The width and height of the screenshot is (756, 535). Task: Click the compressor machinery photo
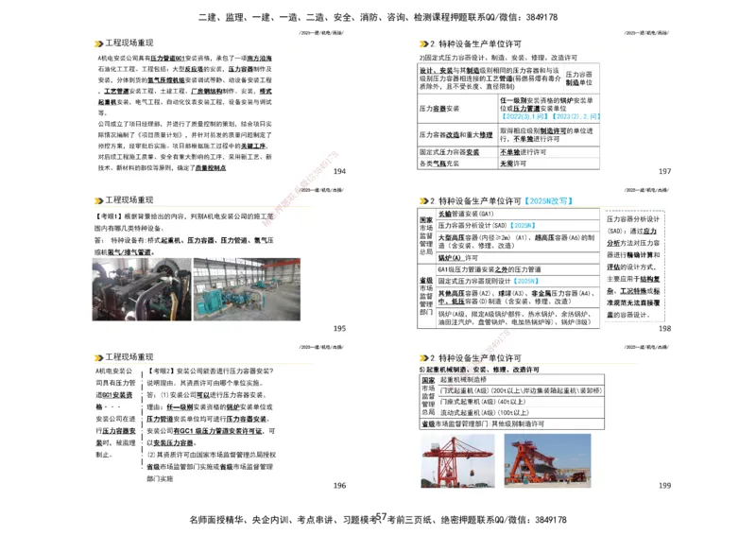(142, 289)
